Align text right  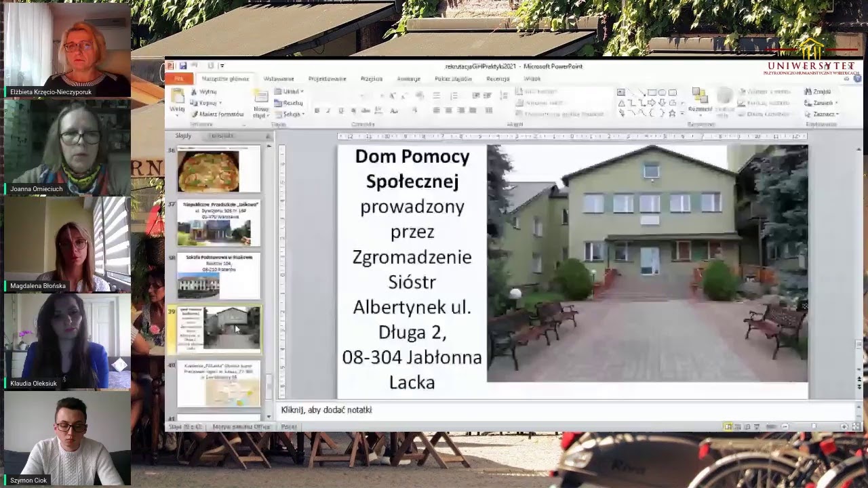pyautogui.click(x=461, y=110)
